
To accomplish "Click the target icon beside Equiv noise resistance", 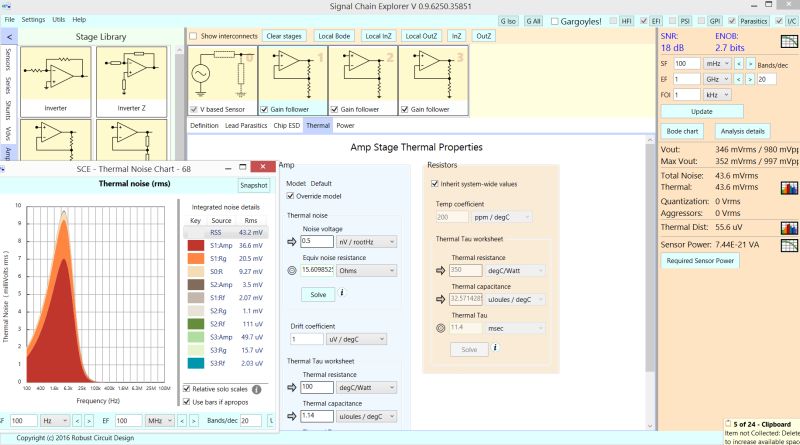I will tap(292, 270).
